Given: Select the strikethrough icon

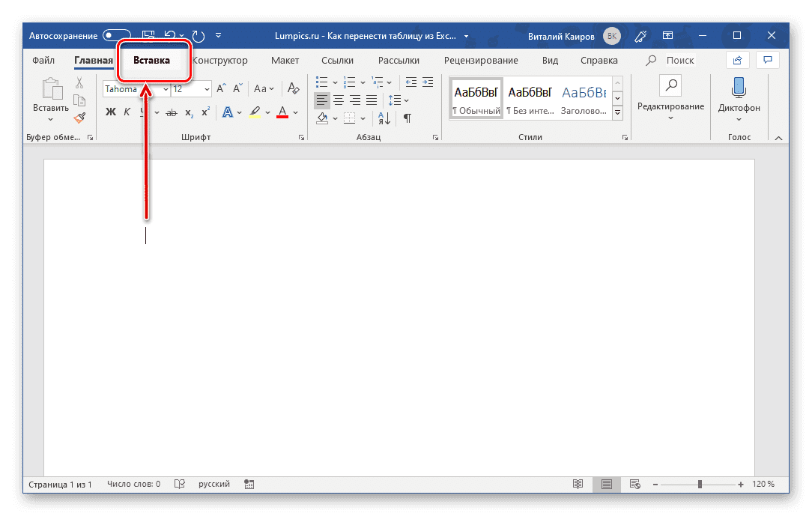Looking at the screenshot, I should [171, 111].
